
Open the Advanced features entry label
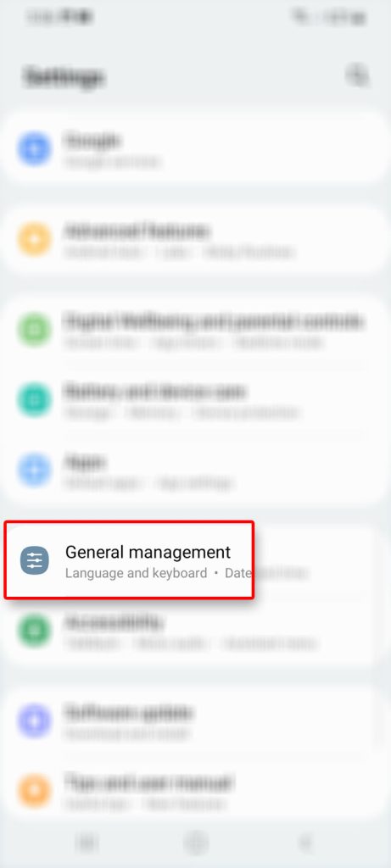[137, 231]
